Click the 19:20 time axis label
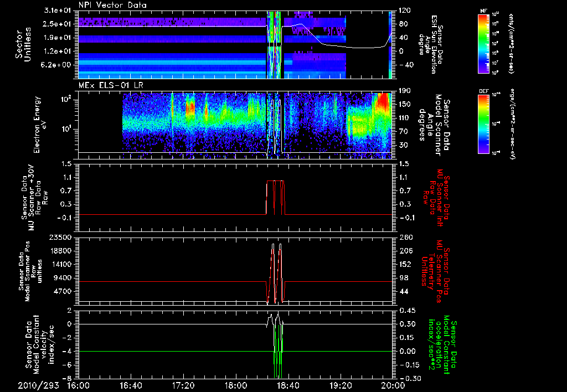This screenshot has width=567, height=392. (x=341, y=385)
